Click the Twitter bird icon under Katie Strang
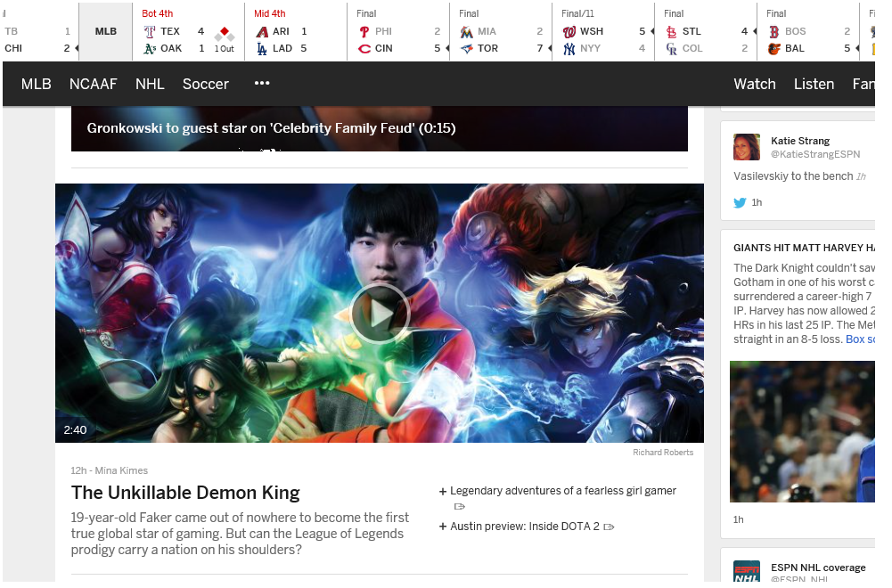 coord(740,202)
